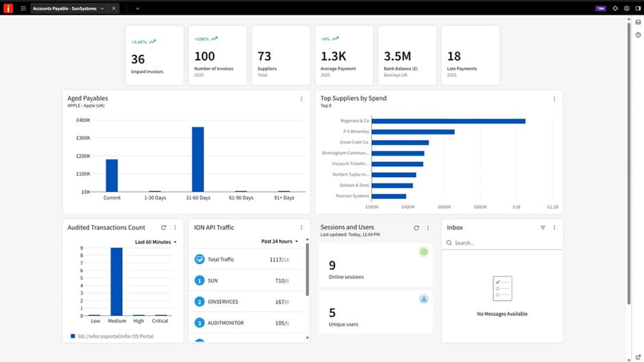Open the user profile icon
The height and width of the screenshot is (362, 644).
626,8
